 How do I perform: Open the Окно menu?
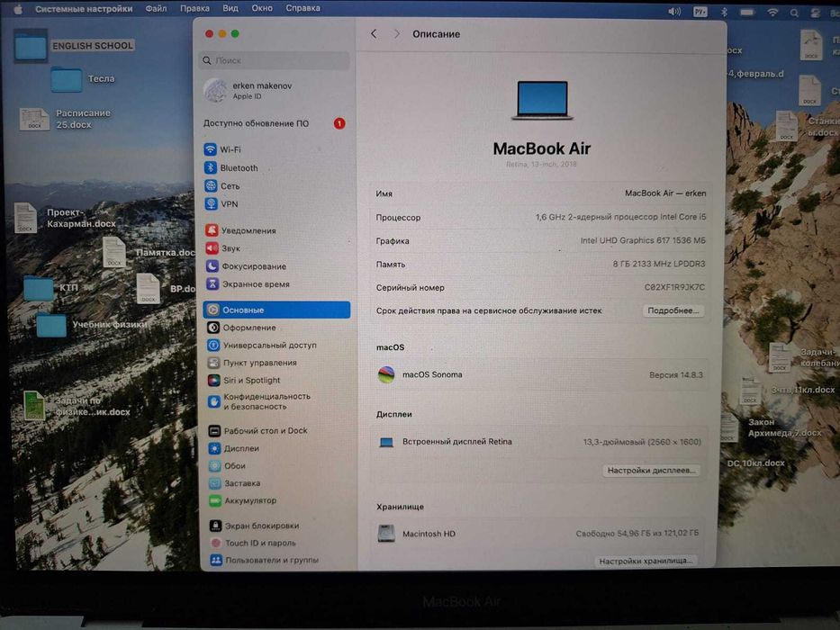(262, 8)
